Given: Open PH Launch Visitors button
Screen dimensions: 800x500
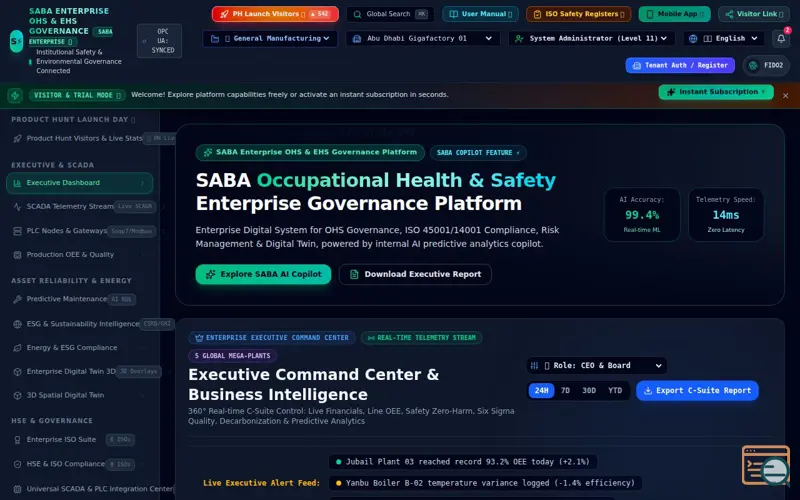Looking at the screenshot, I should [x=275, y=14].
